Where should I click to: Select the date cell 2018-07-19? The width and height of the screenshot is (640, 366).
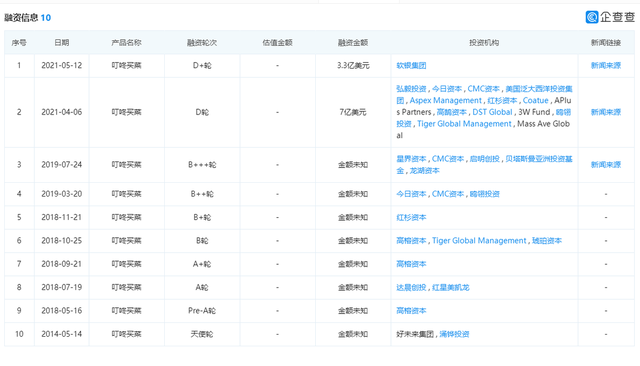[x=62, y=287]
